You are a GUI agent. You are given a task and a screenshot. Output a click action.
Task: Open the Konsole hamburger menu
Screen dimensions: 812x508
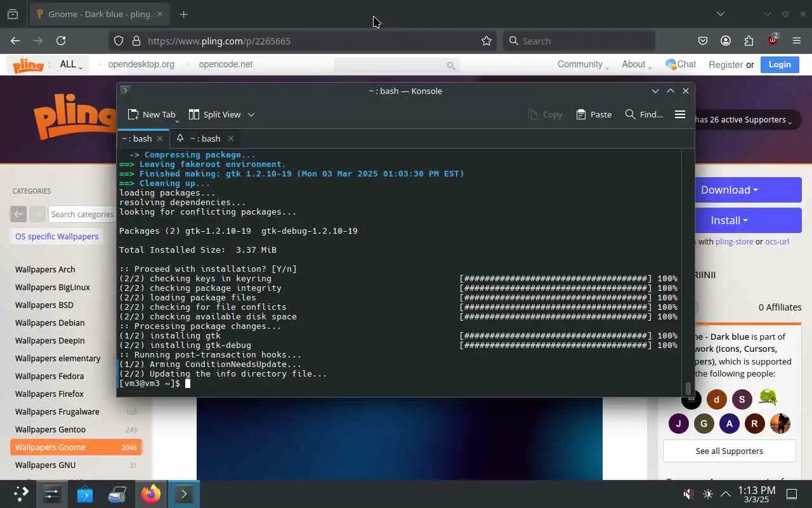(x=680, y=114)
